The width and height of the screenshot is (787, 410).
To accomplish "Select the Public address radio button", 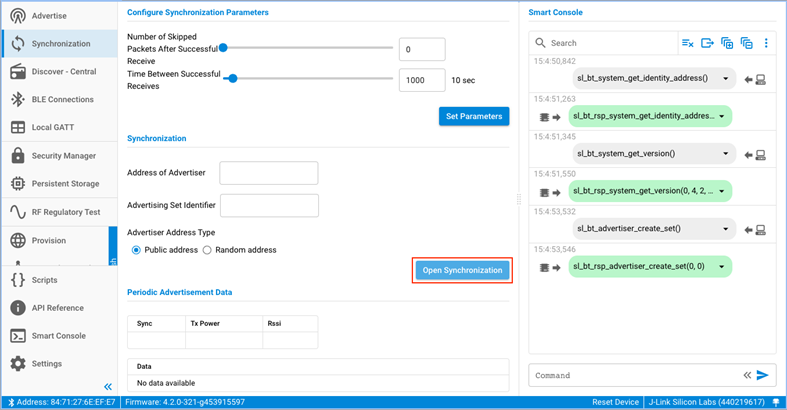I will (x=136, y=250).
